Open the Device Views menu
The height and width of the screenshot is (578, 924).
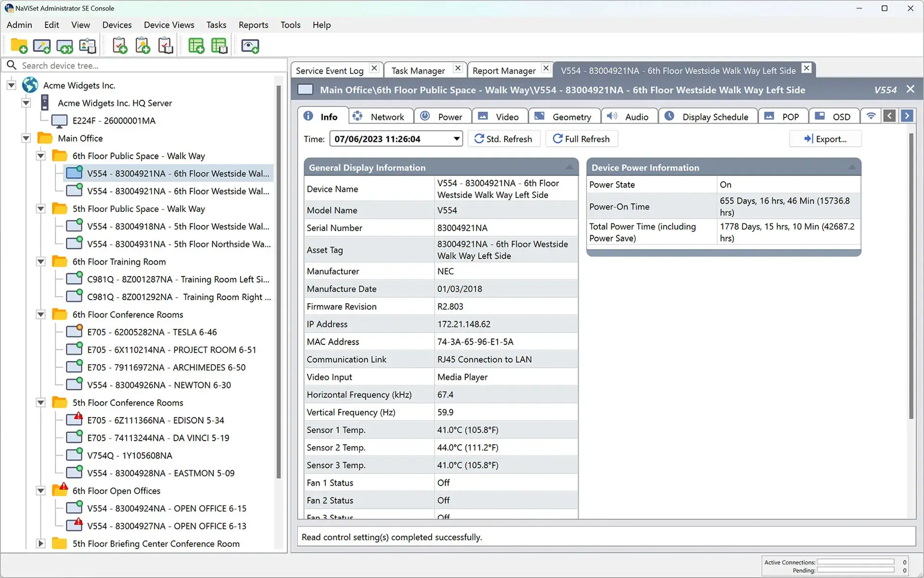pyautogui.click(x=169, y=25)
